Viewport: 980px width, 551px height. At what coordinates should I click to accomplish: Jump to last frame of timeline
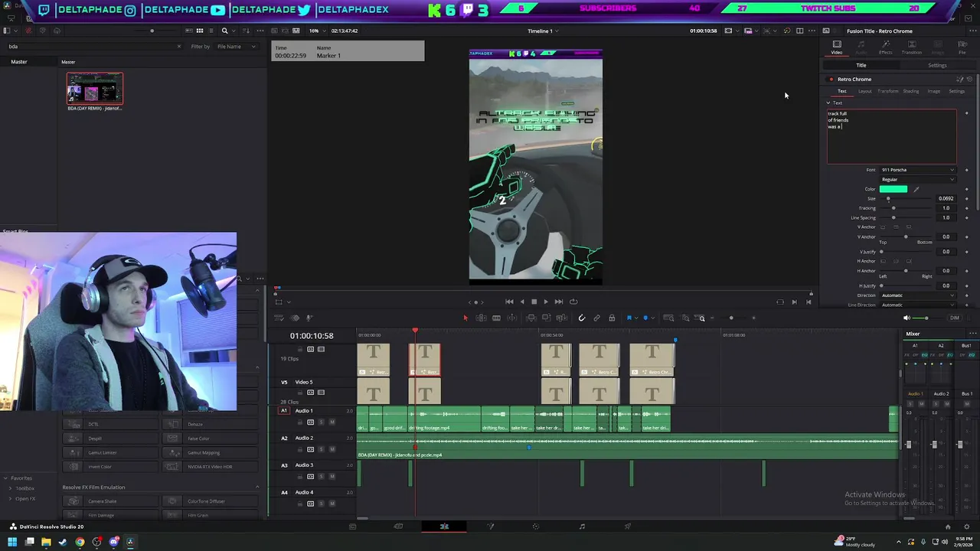(558, 302)
